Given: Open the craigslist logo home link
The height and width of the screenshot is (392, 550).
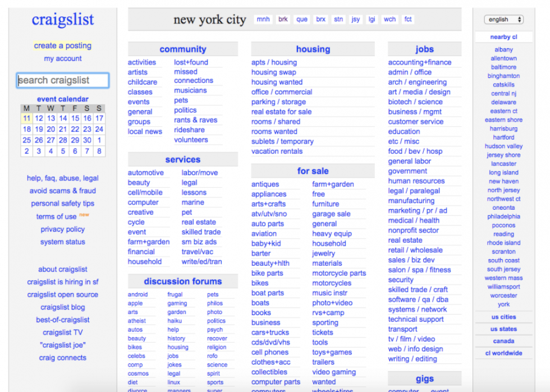Looking at the screenshot, I should coord(63,19).
